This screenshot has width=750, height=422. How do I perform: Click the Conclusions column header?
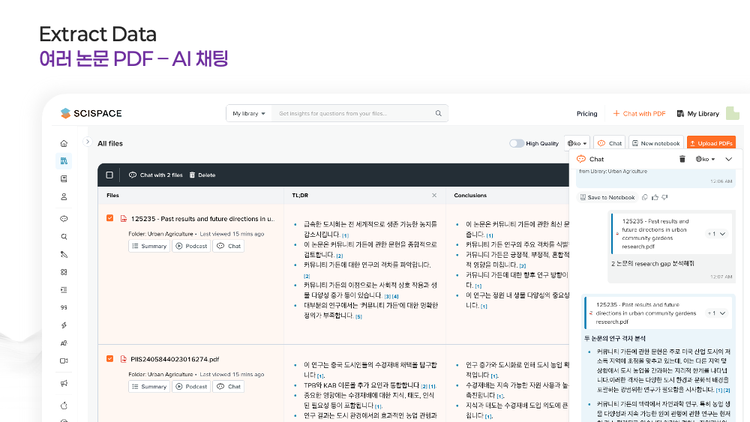470,195
